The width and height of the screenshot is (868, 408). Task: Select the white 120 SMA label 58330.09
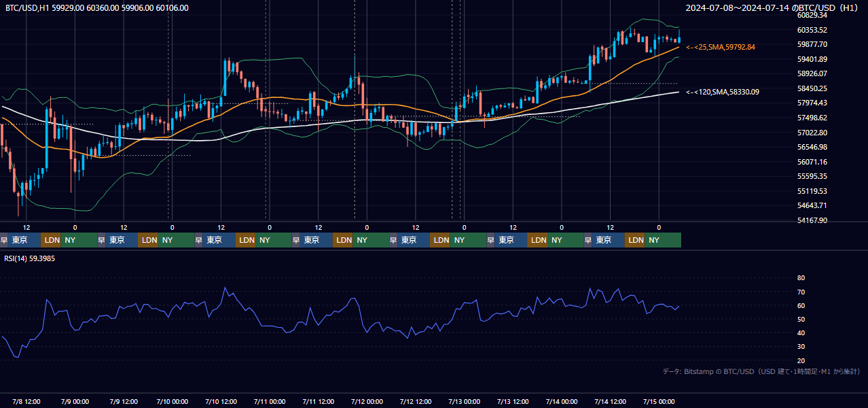click(723, 92)
